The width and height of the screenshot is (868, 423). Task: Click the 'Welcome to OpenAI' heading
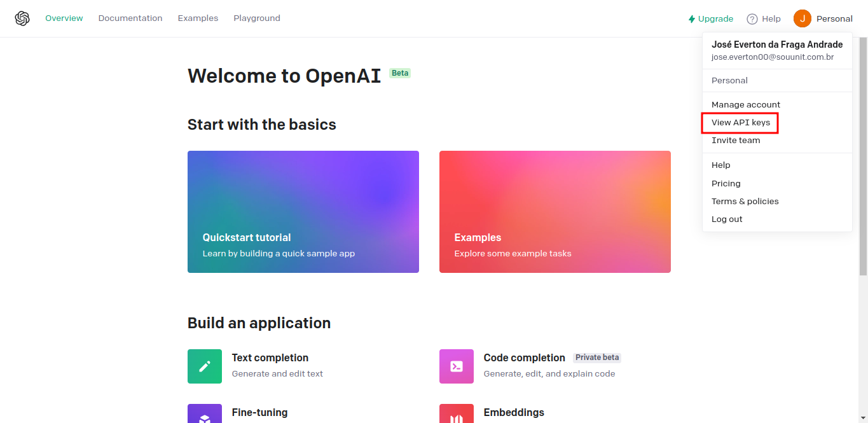click(284, 76)
